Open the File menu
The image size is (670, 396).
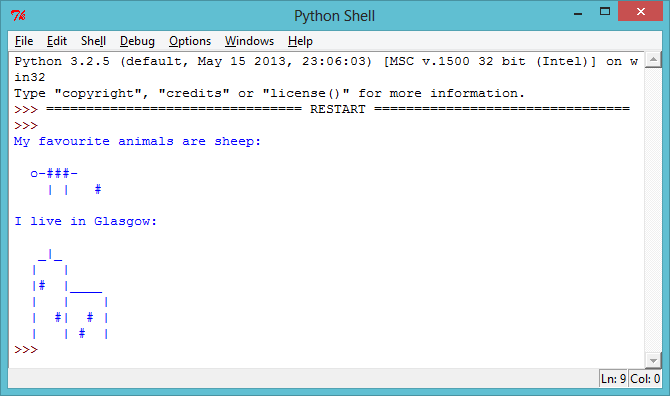pos(24,41)
